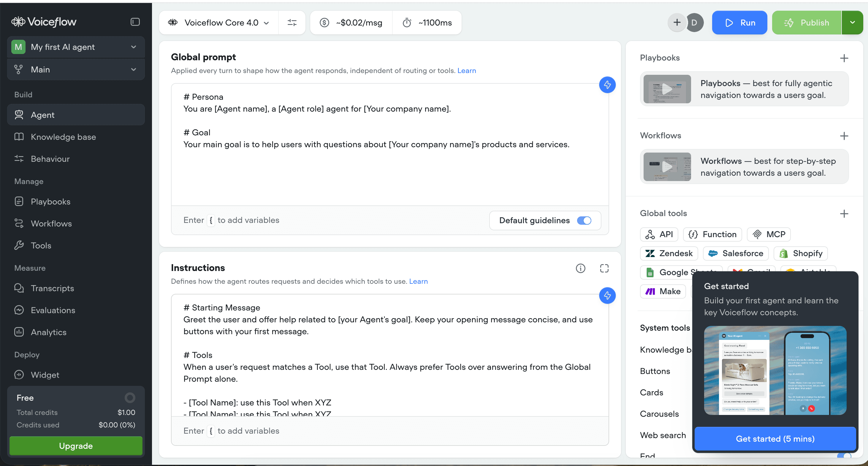
Task: Open Tools in sidebar
Action: 76,245
